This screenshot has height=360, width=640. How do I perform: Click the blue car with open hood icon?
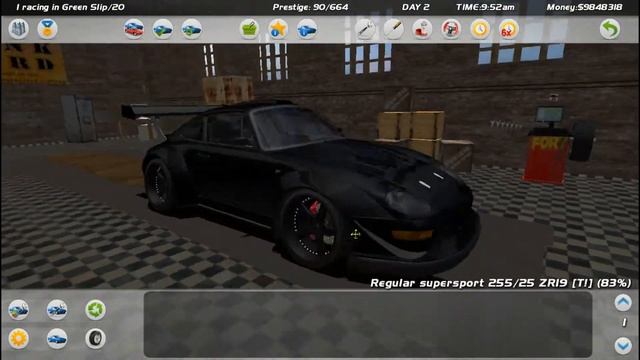pyautogui.click(x=57, y=309)
